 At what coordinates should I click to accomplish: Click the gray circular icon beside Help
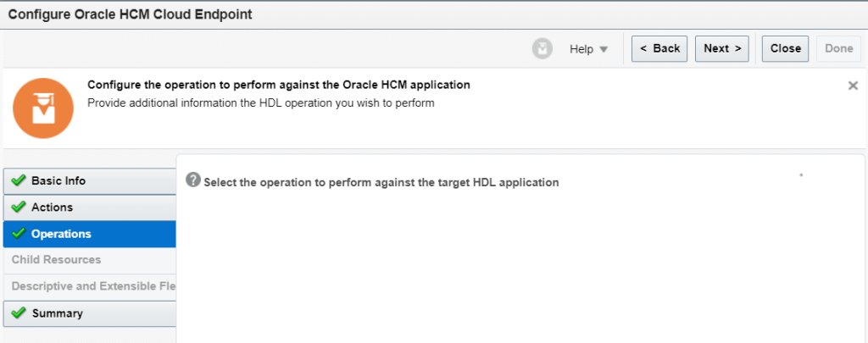542,49
